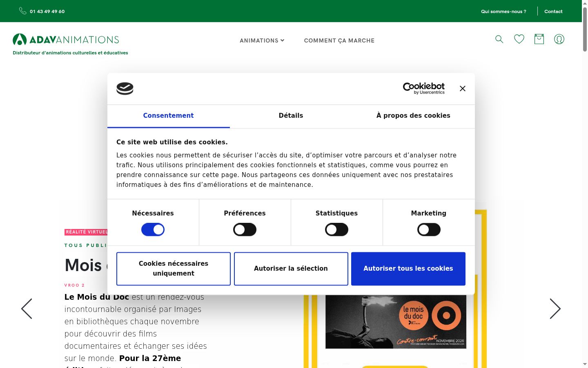Click the page vertical scrollbar thumb
588x368 pixels.
click(x=585, y=29)
